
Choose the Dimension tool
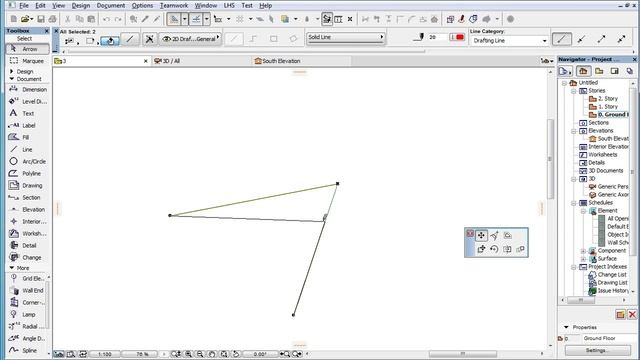pyautogui.click(x=27, y=89)
